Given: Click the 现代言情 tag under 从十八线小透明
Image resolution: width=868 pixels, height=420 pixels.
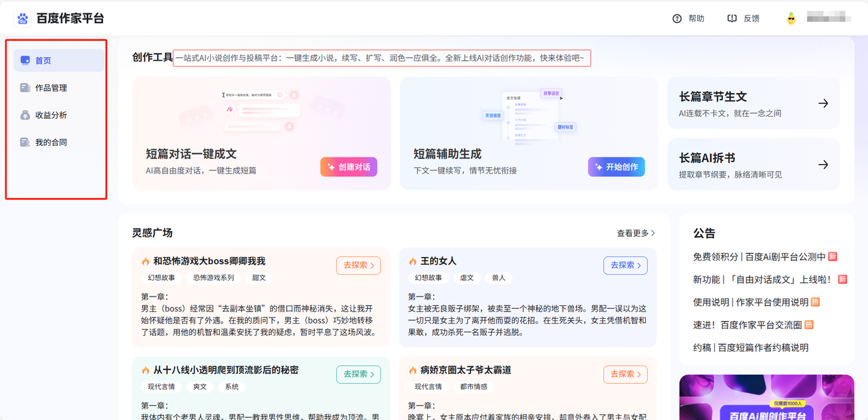Looking at the screenshot, I should (x=161, y=387).
